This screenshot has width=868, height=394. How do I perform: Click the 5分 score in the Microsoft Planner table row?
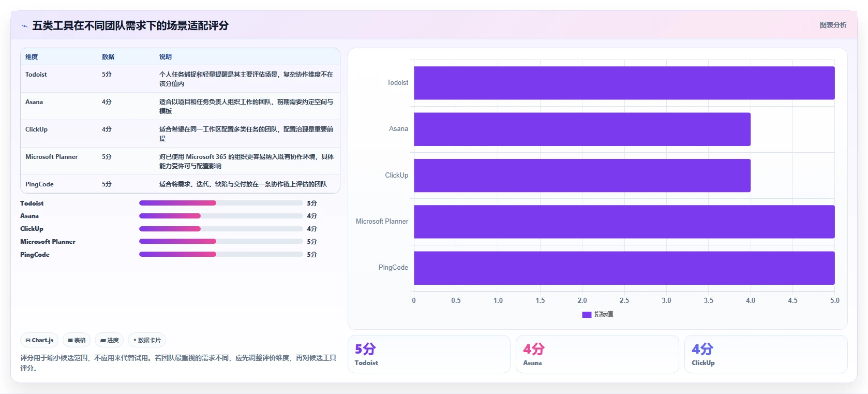point(107,157)
